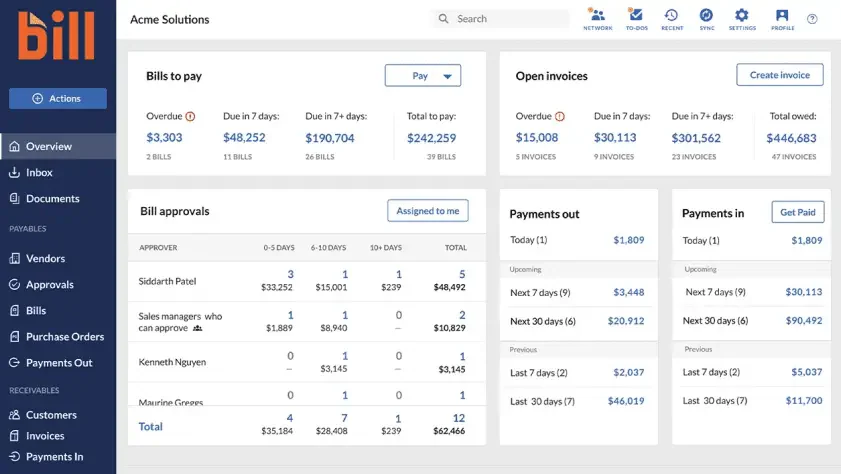Click the Get Paid button
This screenshot has height=474, width=841.
pos(798,212)
